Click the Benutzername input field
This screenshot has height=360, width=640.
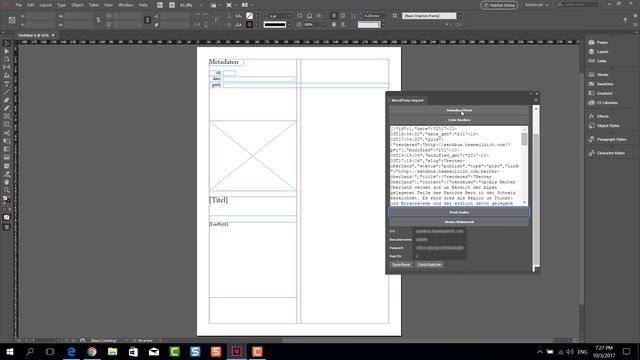440,240
